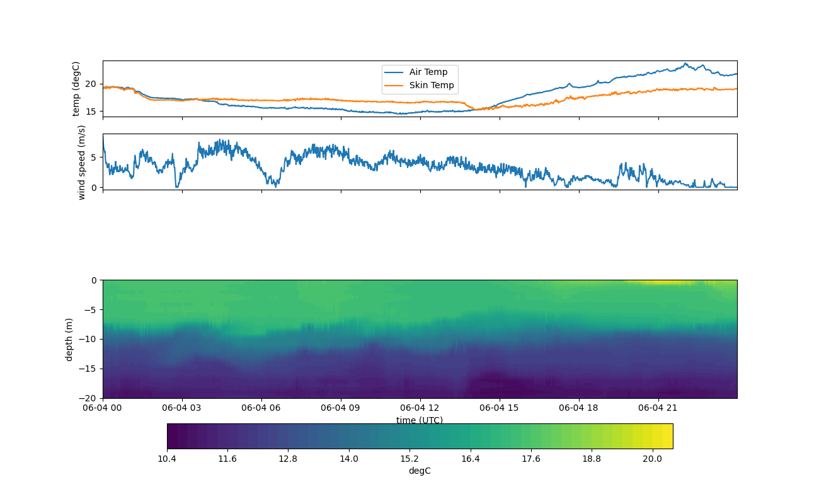
Task: Click the 17.6 colorbar tick label
Action: 531,459
